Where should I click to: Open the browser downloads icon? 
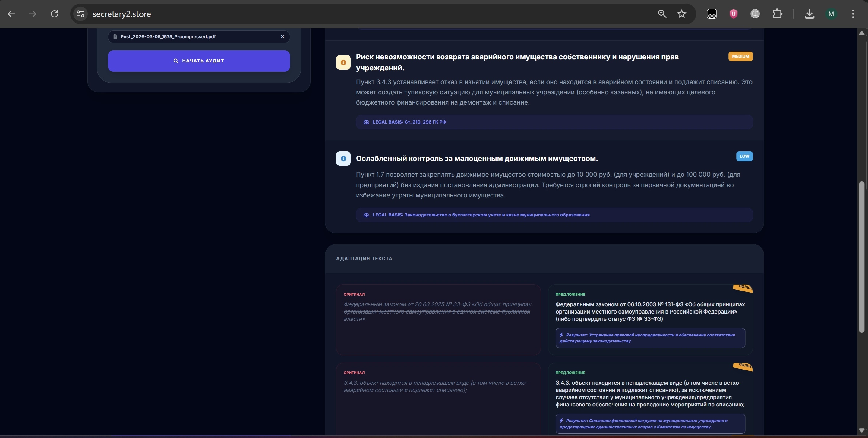(809, 14)
